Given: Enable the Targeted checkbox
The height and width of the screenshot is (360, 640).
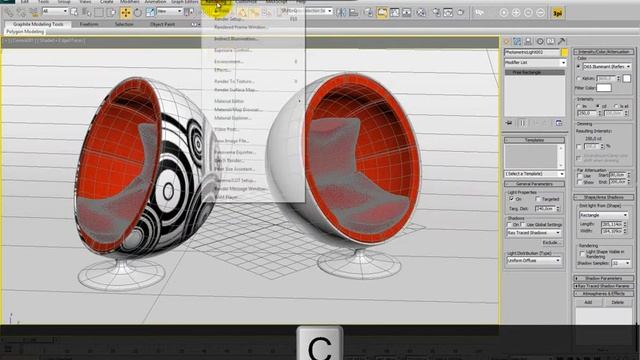Looking at the screenshot, I should pyautogui.click(x=538, y=199).
